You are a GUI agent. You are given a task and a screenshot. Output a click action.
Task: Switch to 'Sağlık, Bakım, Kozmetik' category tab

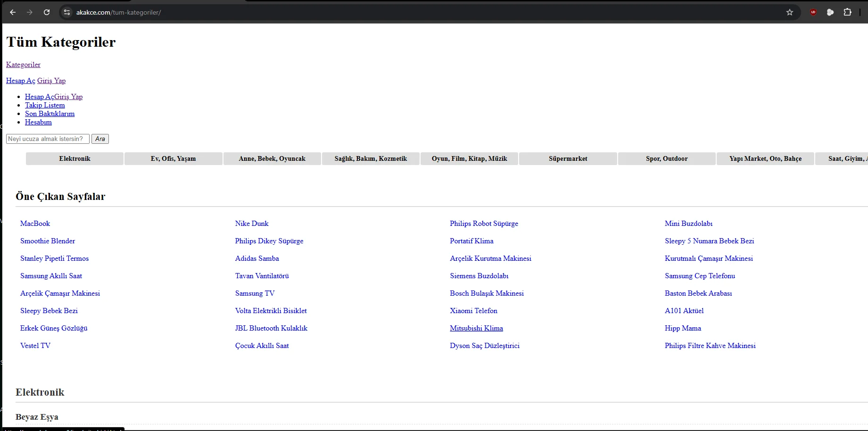371,158
